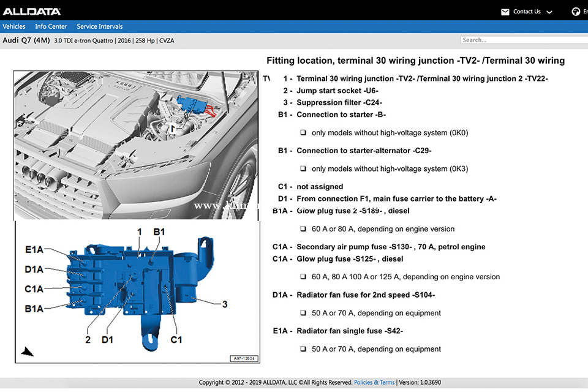
Task: Click the globe language icon
Action: click(576, 12)
